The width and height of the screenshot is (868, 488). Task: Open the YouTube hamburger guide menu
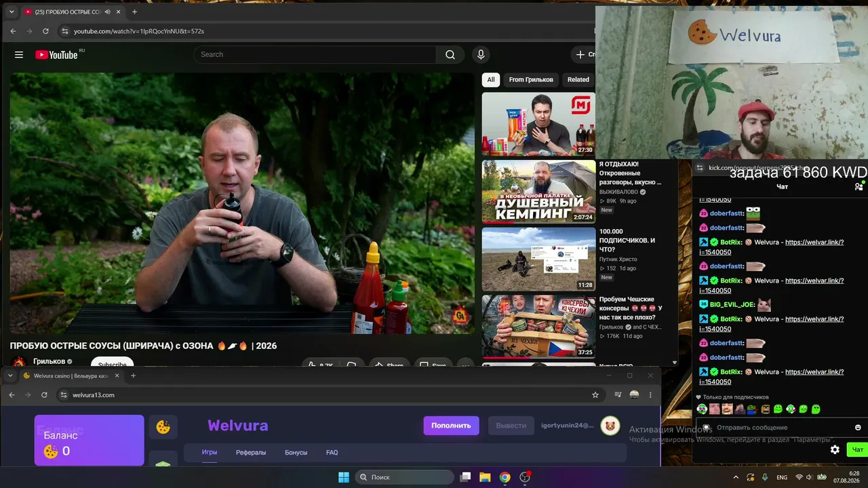(19, 55)
